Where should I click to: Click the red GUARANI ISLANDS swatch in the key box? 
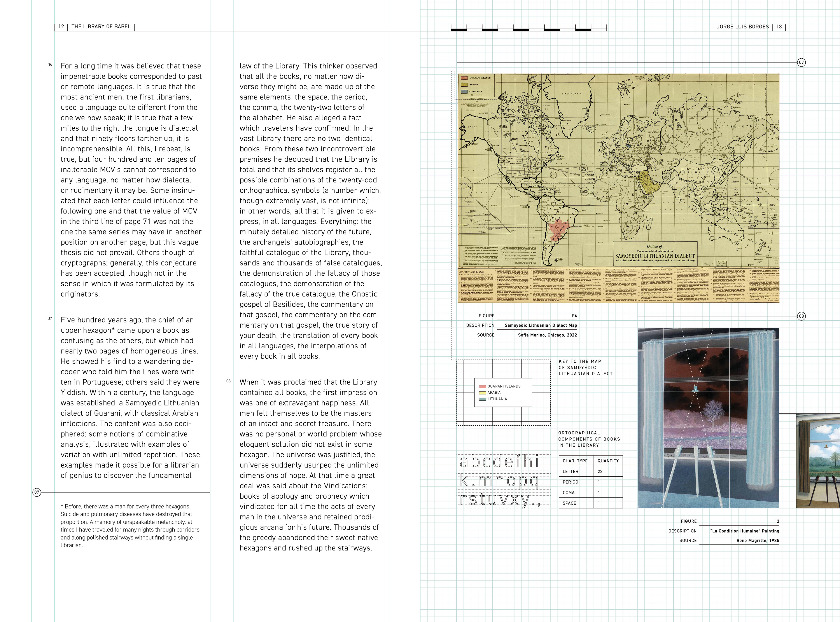[x=483, y=386]
